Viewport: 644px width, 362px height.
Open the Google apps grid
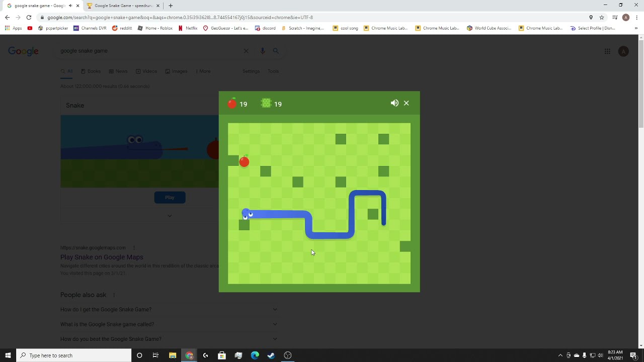point(607,51)
